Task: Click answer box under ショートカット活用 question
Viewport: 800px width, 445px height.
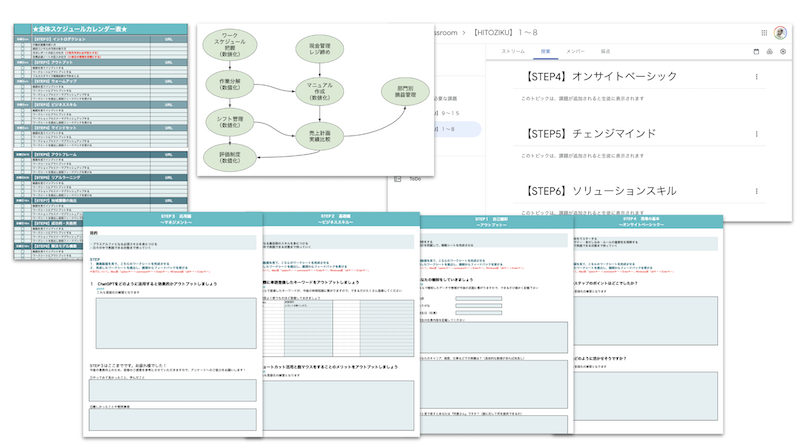Action: [339, 405]
